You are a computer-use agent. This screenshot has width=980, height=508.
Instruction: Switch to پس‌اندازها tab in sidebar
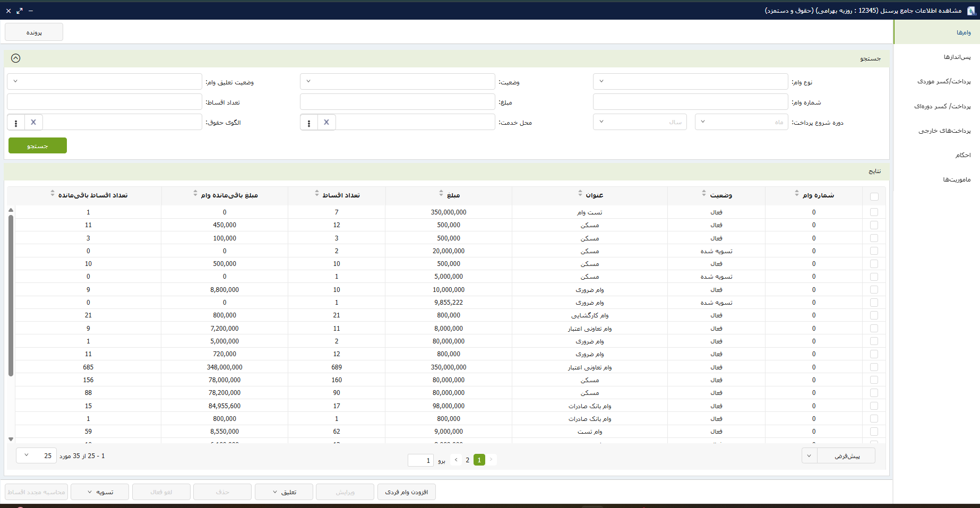[x=957, y=57]
